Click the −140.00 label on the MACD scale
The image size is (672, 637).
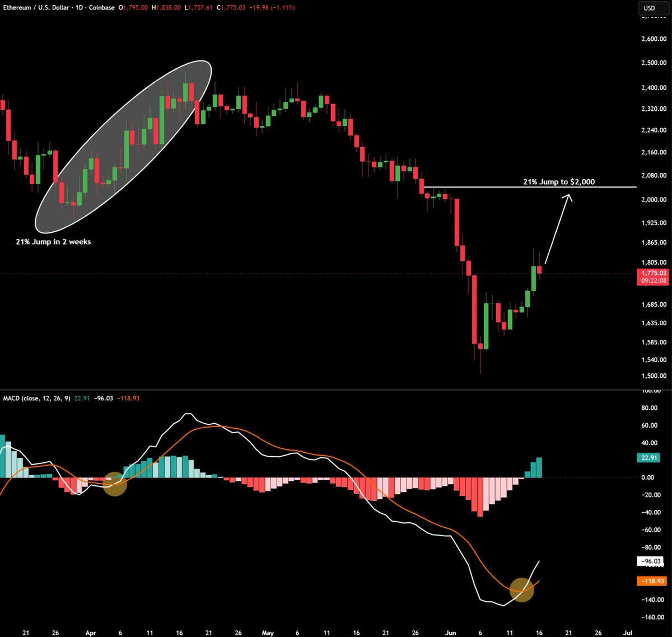[x=652, y=600]
